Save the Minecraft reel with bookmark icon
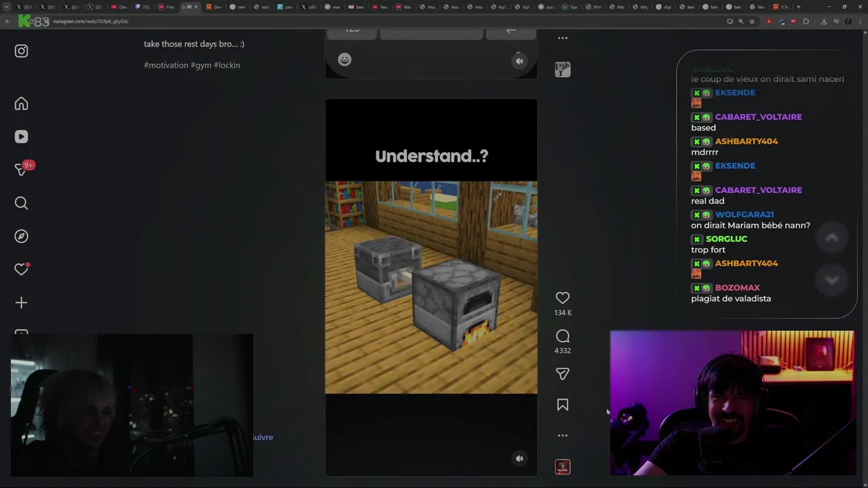This screenshot has width=868, height=488. pos(562,405)
